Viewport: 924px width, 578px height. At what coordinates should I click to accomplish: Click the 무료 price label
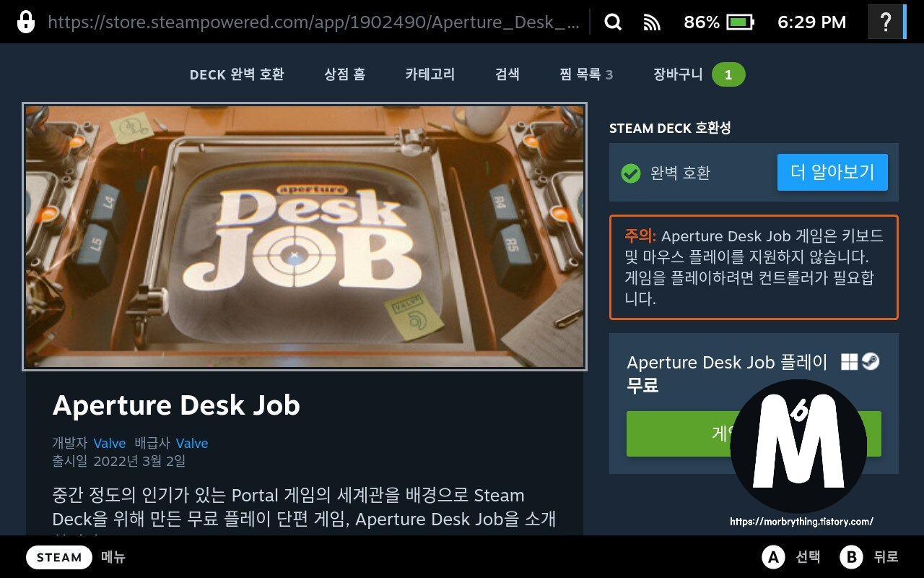642,385
